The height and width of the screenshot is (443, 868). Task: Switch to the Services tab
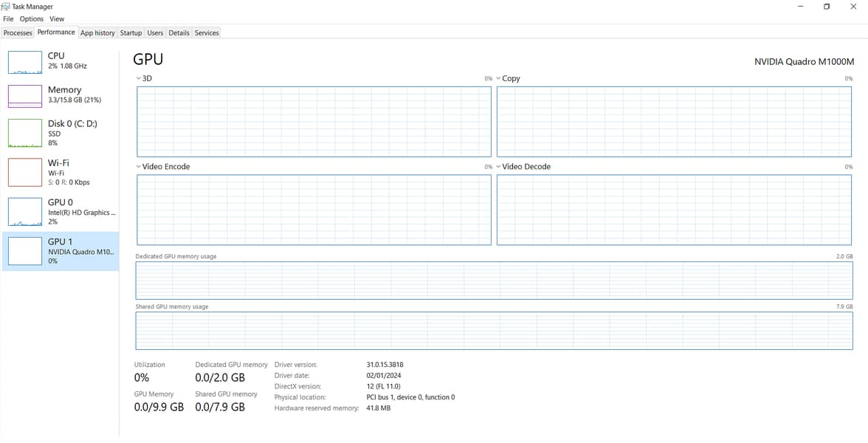click(207, 33)
